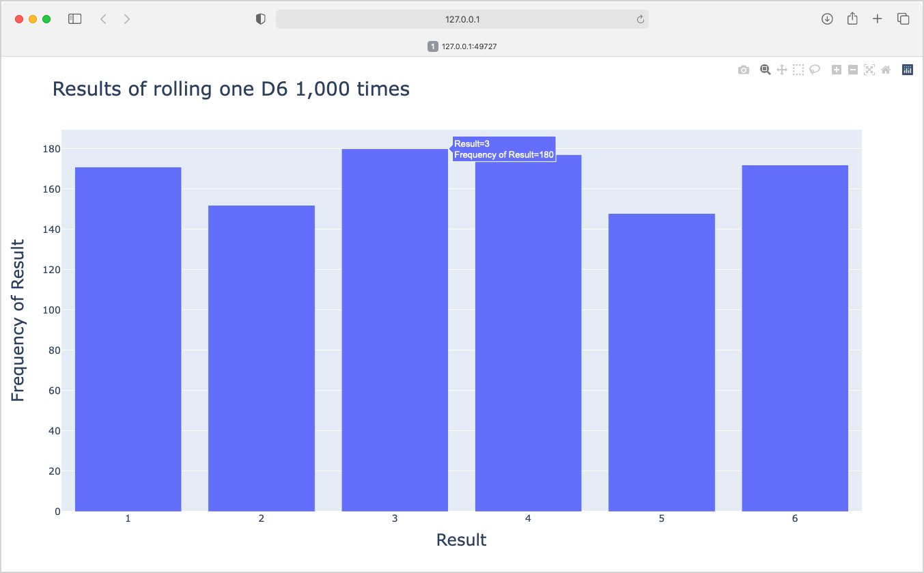Select the bar for Result 5

click(x=660, y=362)
